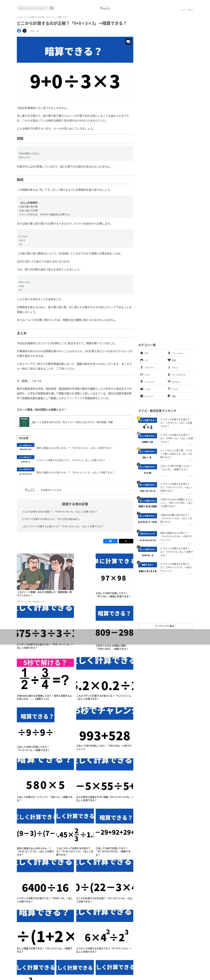Click the search magnifier icon
This screenshot has width=210, height=980.
pyautogui.click(x=52, y=8)
